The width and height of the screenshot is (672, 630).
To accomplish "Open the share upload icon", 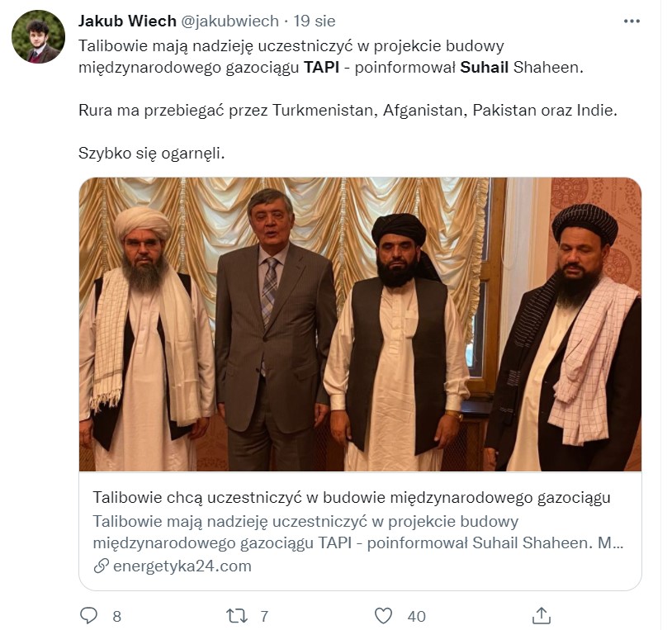I will 542,615.
